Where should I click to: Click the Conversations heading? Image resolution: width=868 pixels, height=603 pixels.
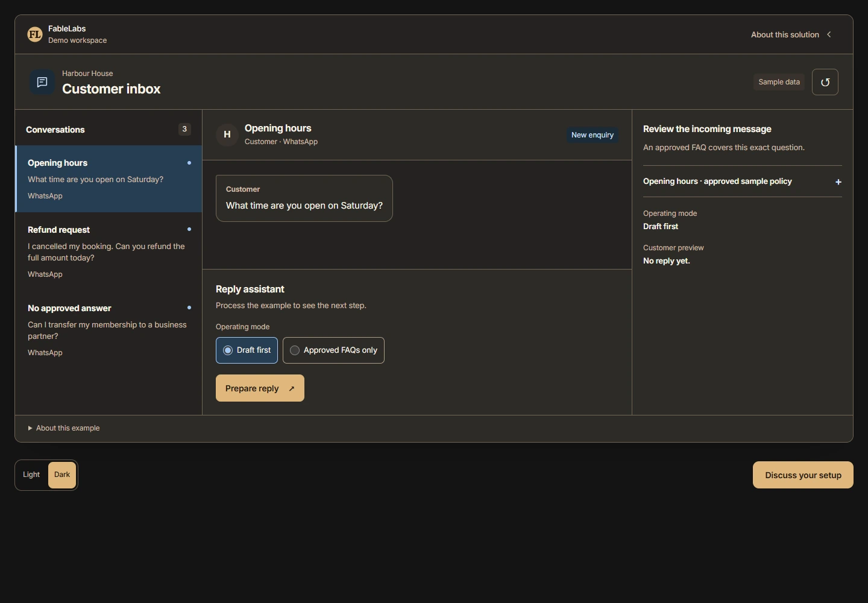(55, 130)
